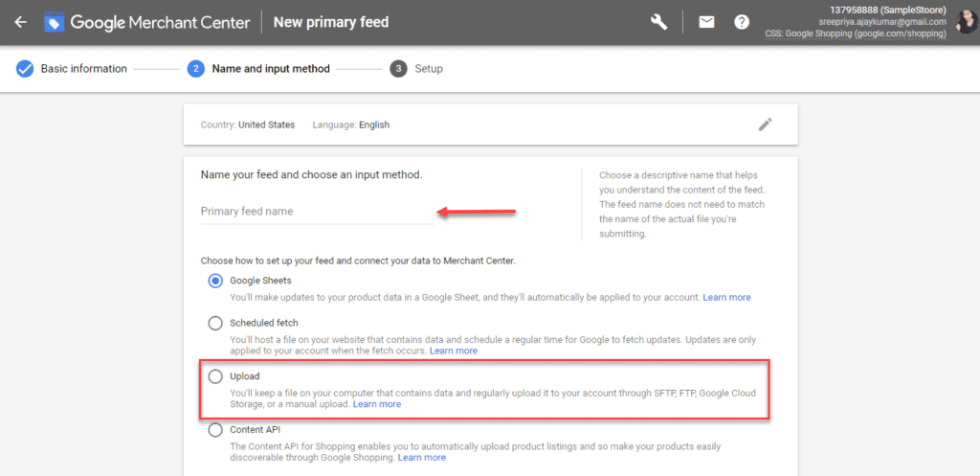
Task: Select Name and input method step
Action: 270,69
